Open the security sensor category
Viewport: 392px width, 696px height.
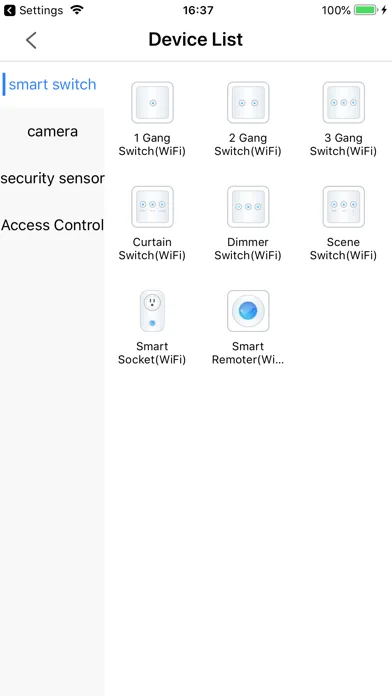coord(52,178)
